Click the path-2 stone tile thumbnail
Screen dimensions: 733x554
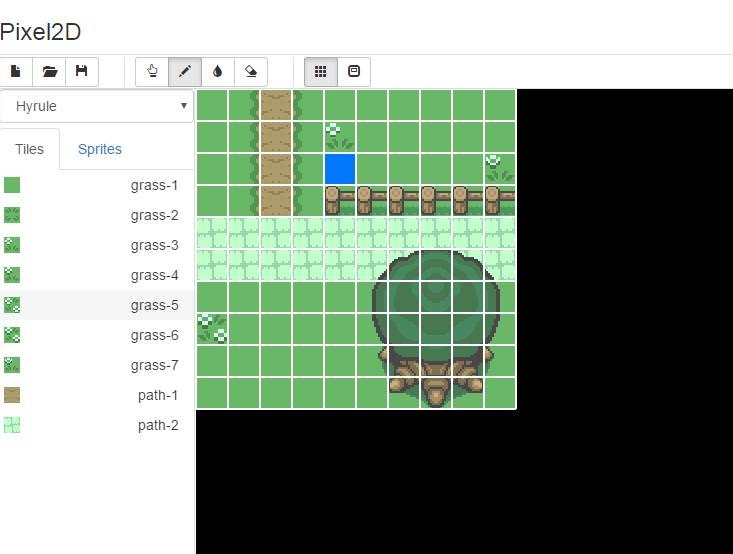click(12, 425)
